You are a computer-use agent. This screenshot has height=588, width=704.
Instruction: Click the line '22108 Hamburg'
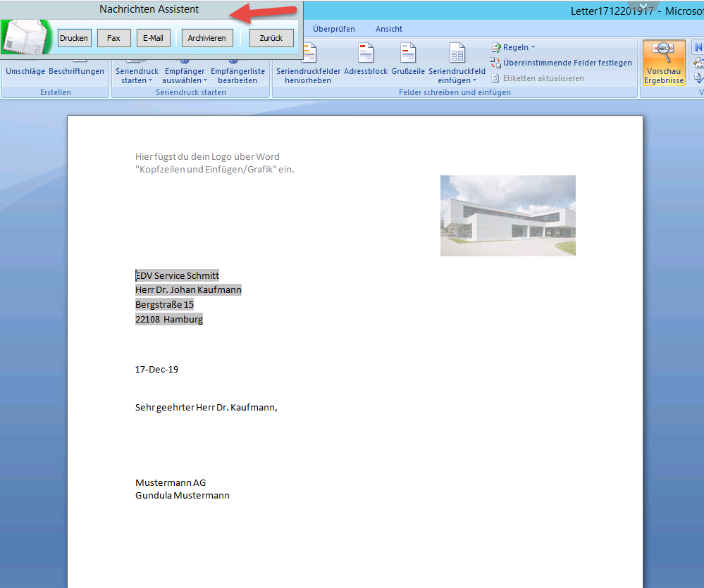[169, 319]
